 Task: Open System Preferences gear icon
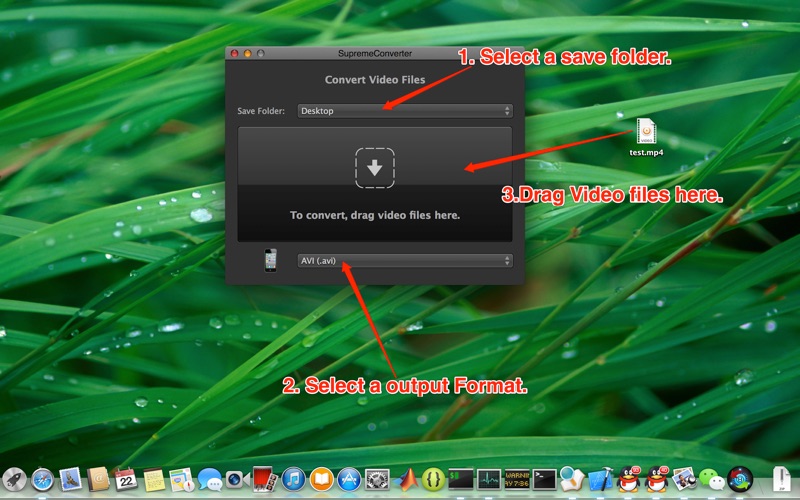tap(378, 480)
